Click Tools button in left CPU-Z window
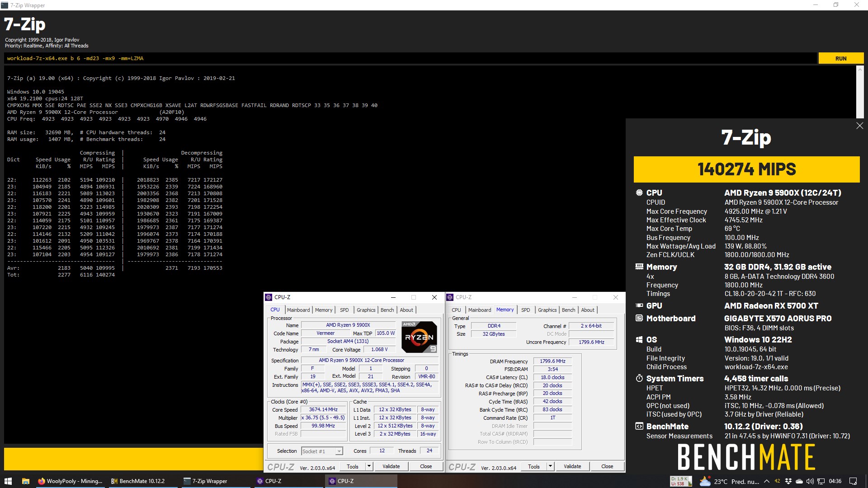The width and height of the screenshot is (868, 488). tap(353, 467)
